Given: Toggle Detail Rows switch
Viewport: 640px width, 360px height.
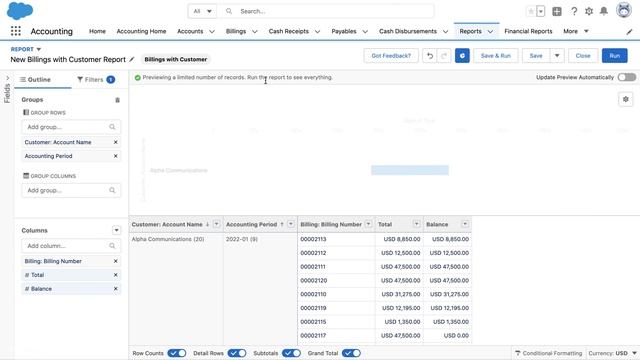Looking at the screenshot, I should pos(237,353).
